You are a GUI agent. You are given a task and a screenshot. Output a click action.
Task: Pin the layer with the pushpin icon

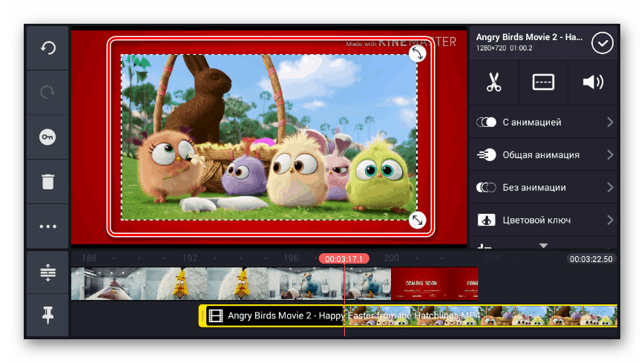[47, 315]
